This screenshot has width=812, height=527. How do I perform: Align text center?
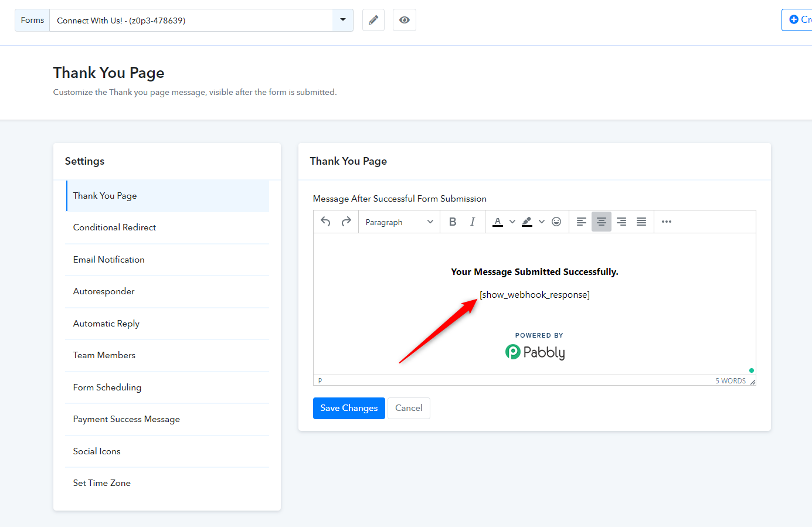pos(602,222)
